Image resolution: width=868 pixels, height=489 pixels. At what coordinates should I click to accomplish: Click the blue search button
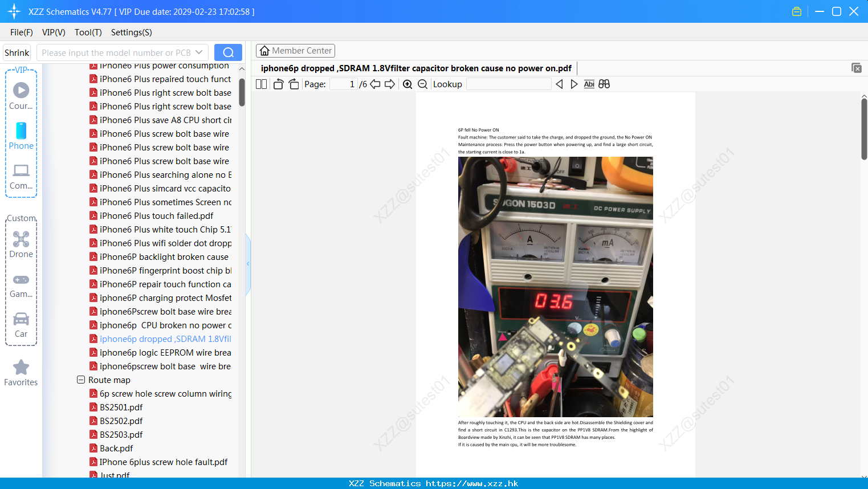228,52
